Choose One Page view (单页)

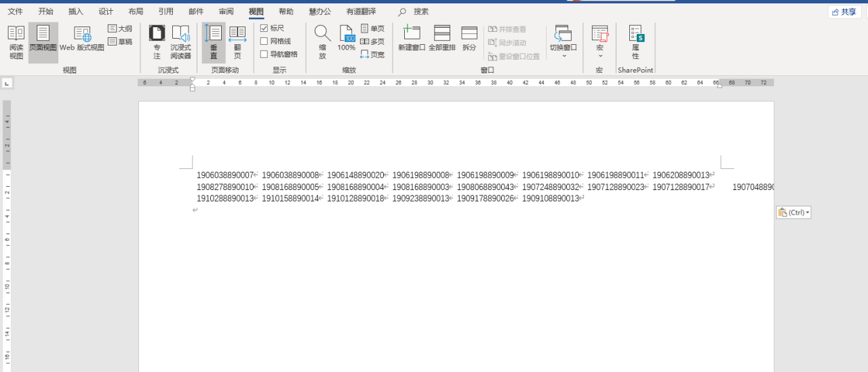372,29
